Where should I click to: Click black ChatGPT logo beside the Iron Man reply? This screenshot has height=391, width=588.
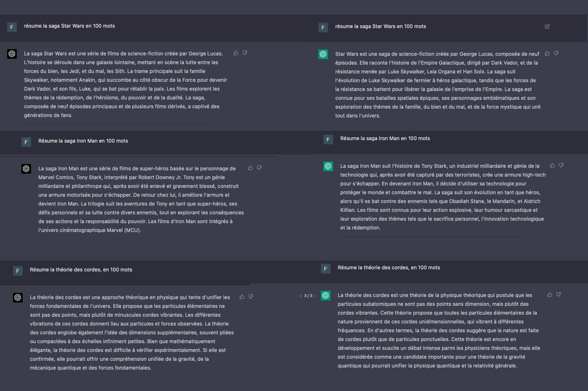tap(26, 169)
